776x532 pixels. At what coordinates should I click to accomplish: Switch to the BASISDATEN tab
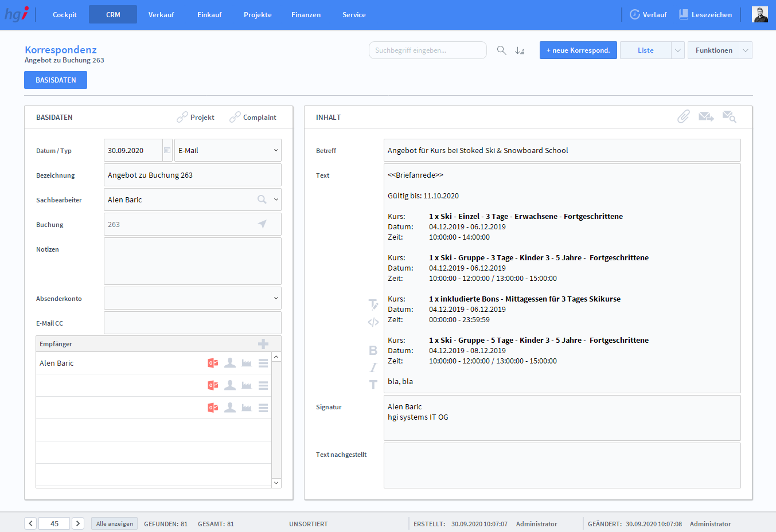pyautogui.click(x=56, y=80)
